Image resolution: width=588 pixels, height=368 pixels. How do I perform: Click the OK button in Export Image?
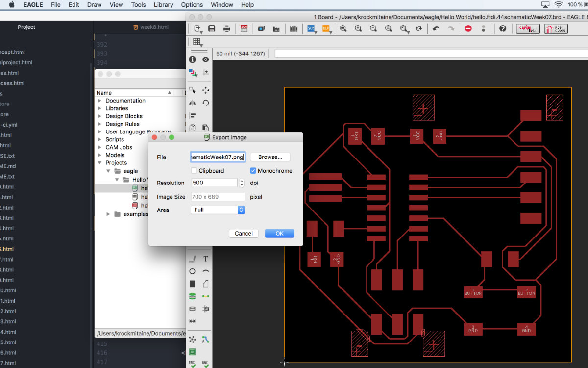(279, 233)
